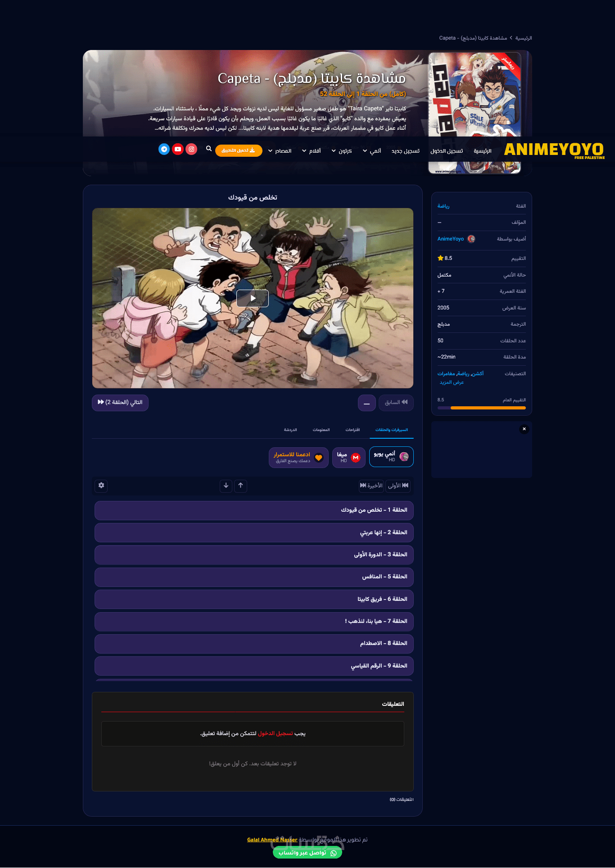Open the AnimeYoyo uploader profile link
The width and height of the screenshot is (615, 868).
[451, 239]
